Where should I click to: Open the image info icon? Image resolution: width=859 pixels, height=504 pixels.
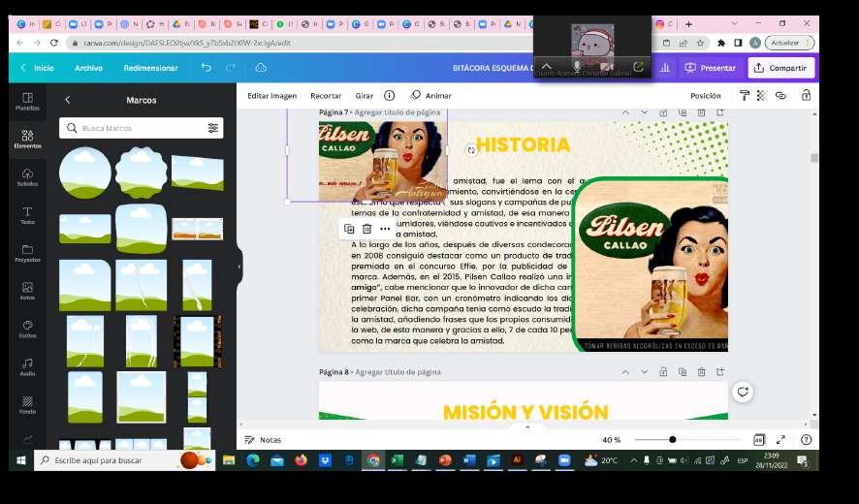[x=389, y=95]
